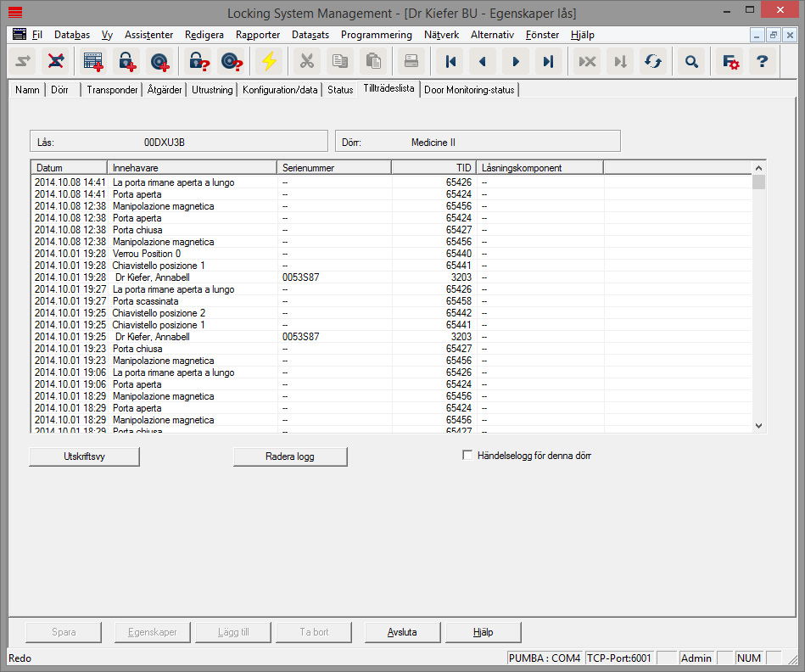The width and height of the screenshot is (805, 672).
Task: Click the yellow lightning bolt programming icon
Action: pyautogui.click(x=269, y=61)
